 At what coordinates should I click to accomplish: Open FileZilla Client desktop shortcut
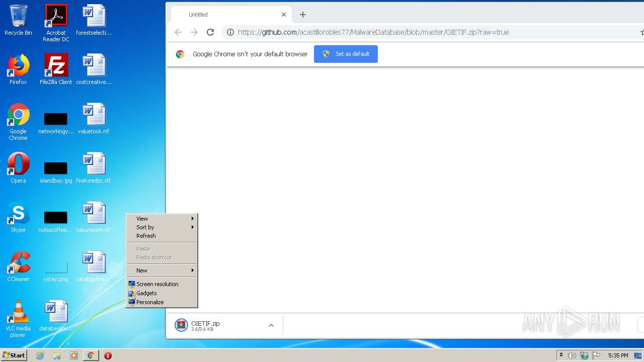(x=56, y=69)
